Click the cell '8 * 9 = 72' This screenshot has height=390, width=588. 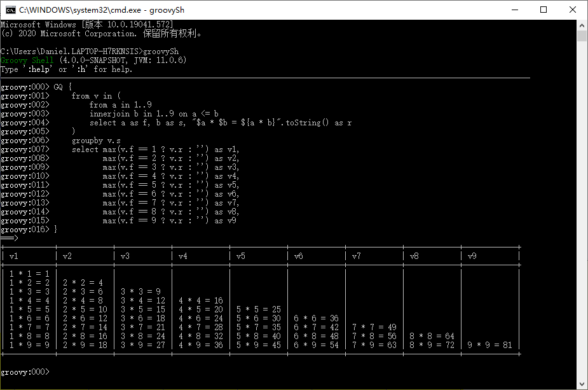432,345
